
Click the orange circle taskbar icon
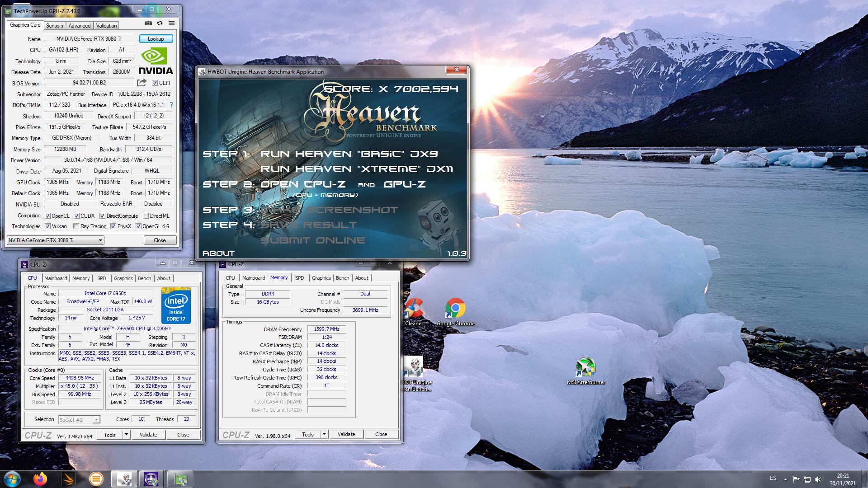click(96, 479)
